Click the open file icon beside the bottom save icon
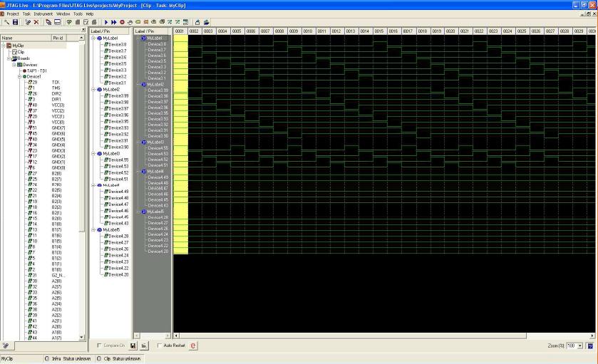This screenshot has width=598, height=364. pos(144,345)
